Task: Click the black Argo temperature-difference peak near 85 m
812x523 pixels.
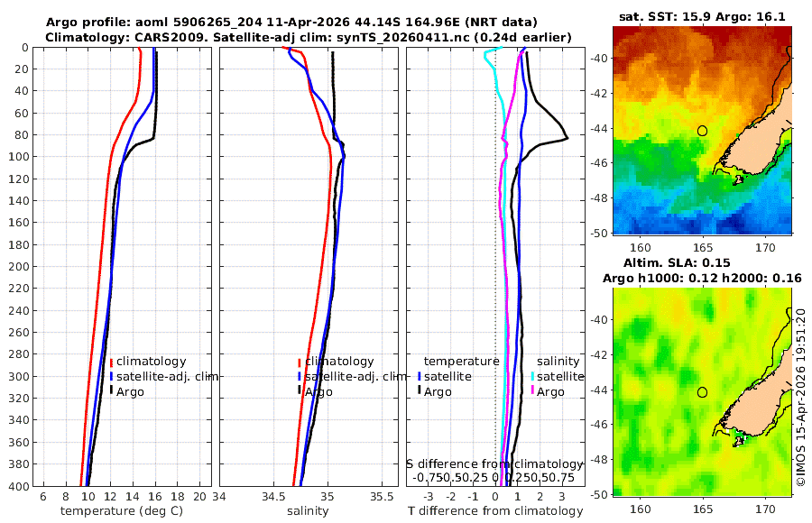Action: click(x=567, y=138)
